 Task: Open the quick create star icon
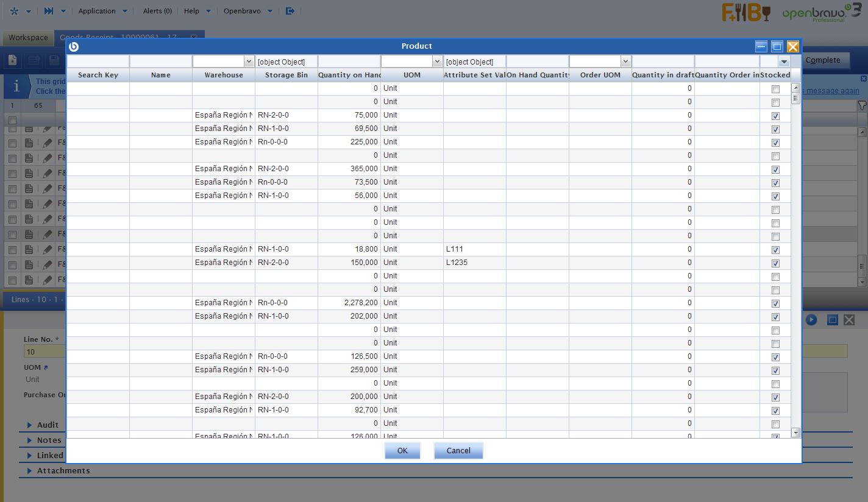[15, 11]
